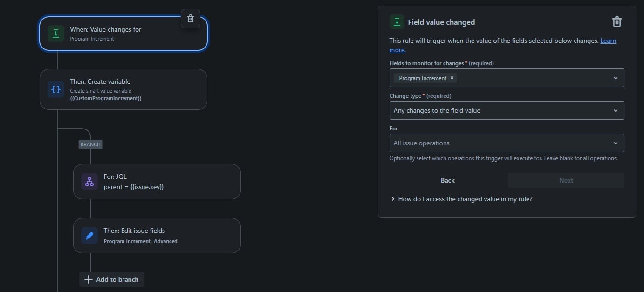Click the Back button
The height and width of the screenshot is (292, 644).
[x=448, y=180]
